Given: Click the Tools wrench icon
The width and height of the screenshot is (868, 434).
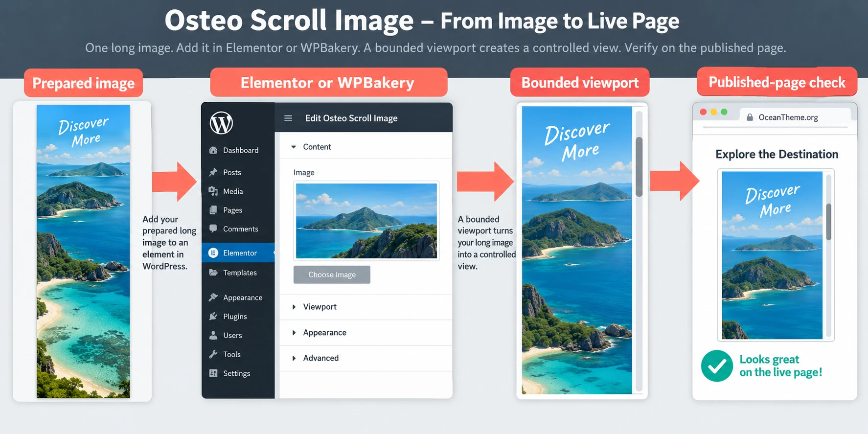Looking at the screenshot, I should coord(213,354).
